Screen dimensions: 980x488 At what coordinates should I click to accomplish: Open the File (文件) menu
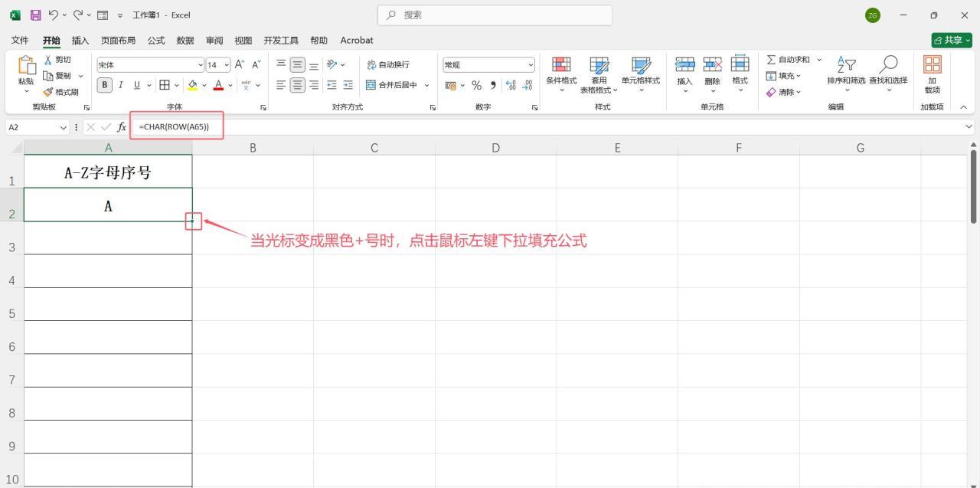point(20,40)
